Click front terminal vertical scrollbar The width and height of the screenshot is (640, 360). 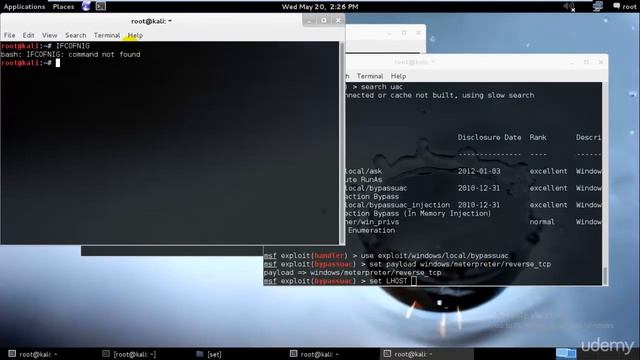(342, 142)
